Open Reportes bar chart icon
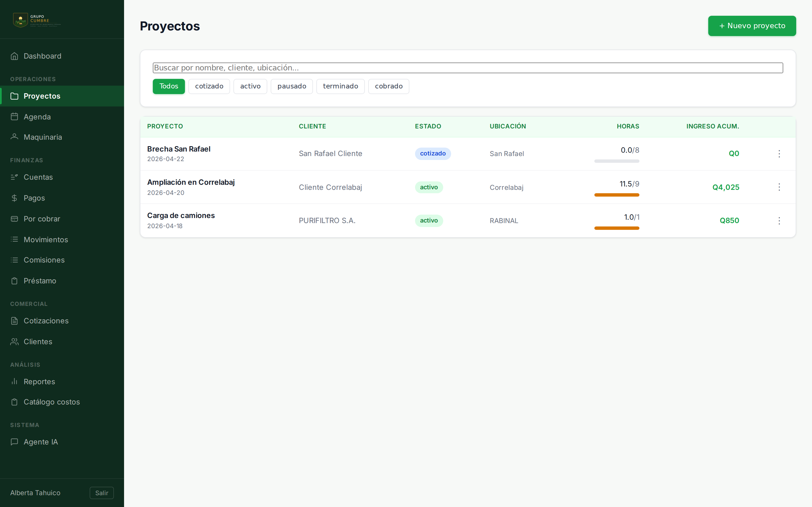Viewport: 812px width, 507px height. tap(14, 381)
